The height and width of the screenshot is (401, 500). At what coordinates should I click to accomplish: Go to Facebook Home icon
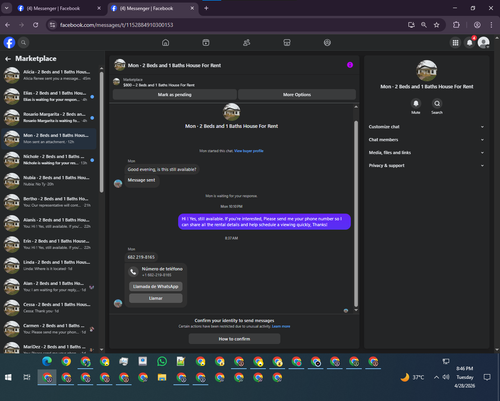[x=165, y=43]
